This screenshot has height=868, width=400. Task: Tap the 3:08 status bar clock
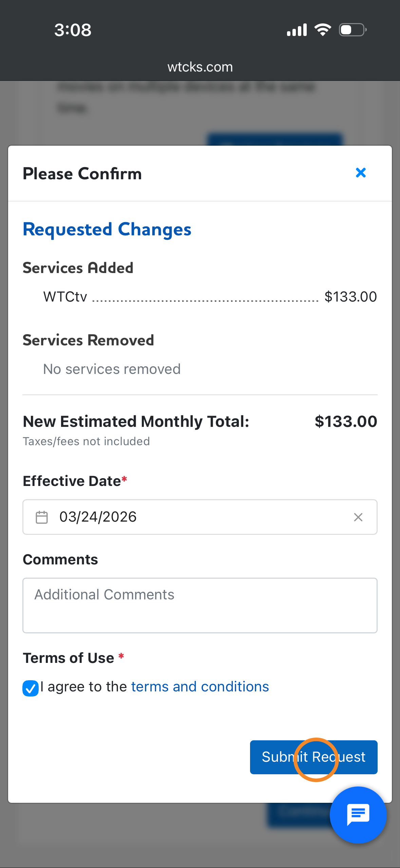73,30
